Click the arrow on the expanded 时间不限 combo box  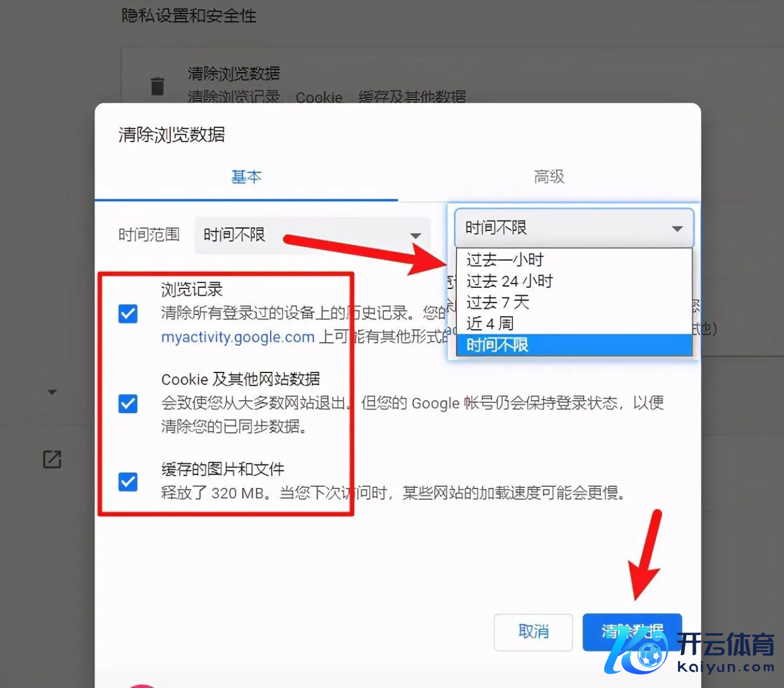point(677,228)
